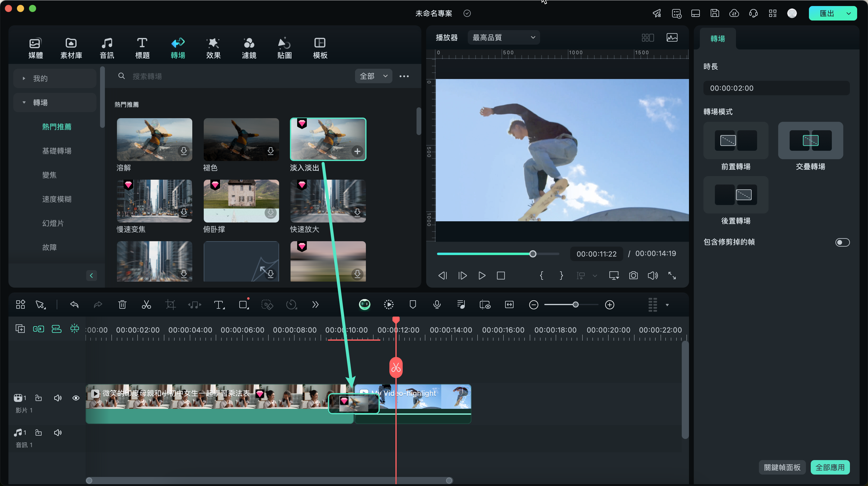Mute video track 1 speaker
868x486 pixels.
coord(58,398)
